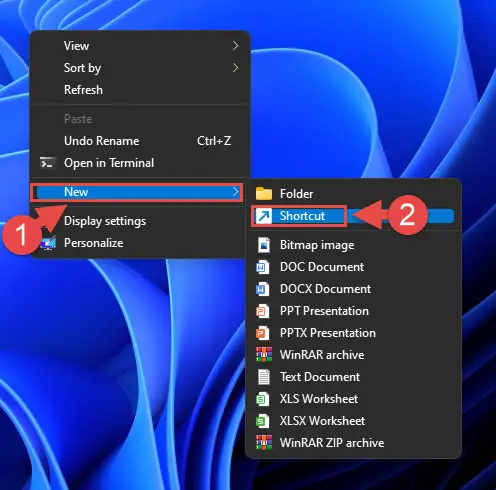This screenshot has width=496, height=490.
Task: Select Undo Rename in context menu
Action: tap(140, 141)
